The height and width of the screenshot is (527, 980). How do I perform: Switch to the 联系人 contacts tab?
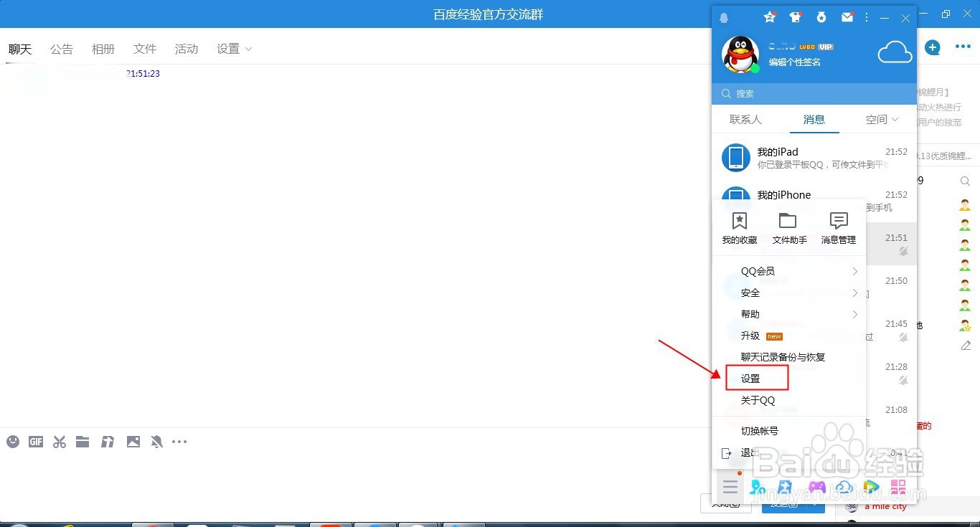click(x=745, y=120)
